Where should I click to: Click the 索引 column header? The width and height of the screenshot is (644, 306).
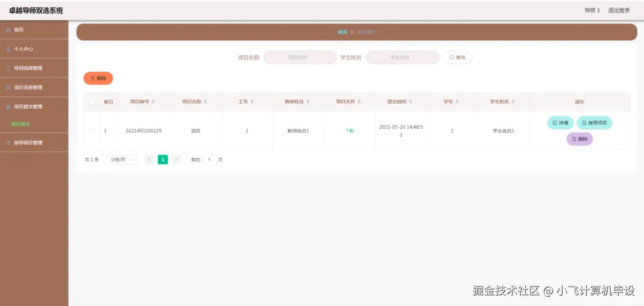point(108,102)
